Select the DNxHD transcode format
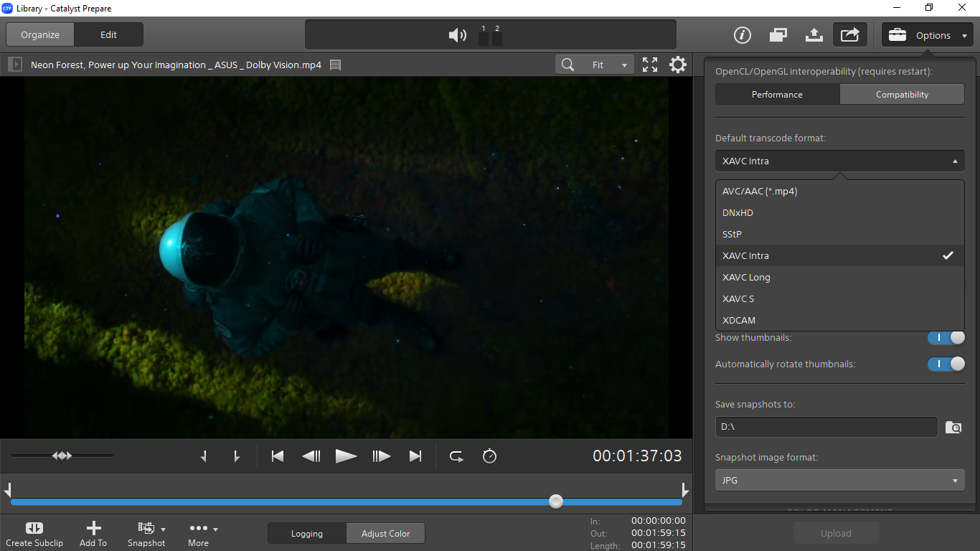Viewport: 980px width, 551px height. point(738,212)
